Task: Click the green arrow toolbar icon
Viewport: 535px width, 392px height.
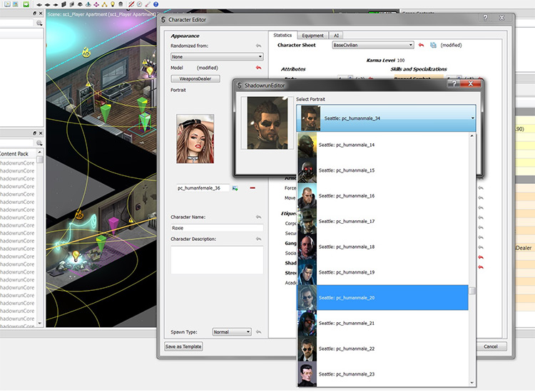Action: click(26, 4)
